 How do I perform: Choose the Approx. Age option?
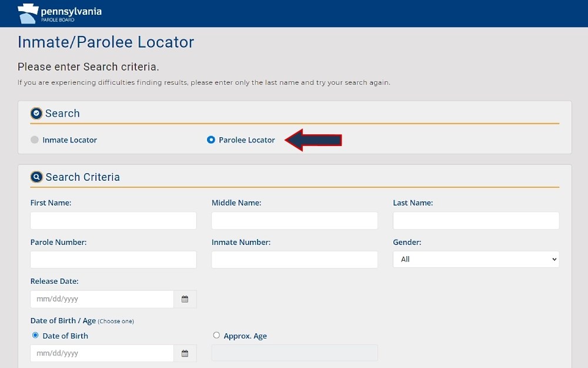click(x=216, y=335)
